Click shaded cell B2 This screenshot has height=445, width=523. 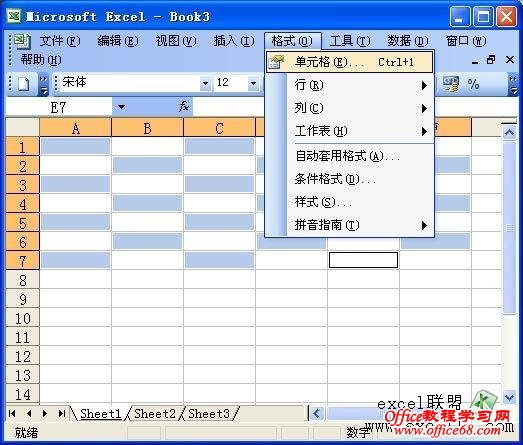pos(147,165)
